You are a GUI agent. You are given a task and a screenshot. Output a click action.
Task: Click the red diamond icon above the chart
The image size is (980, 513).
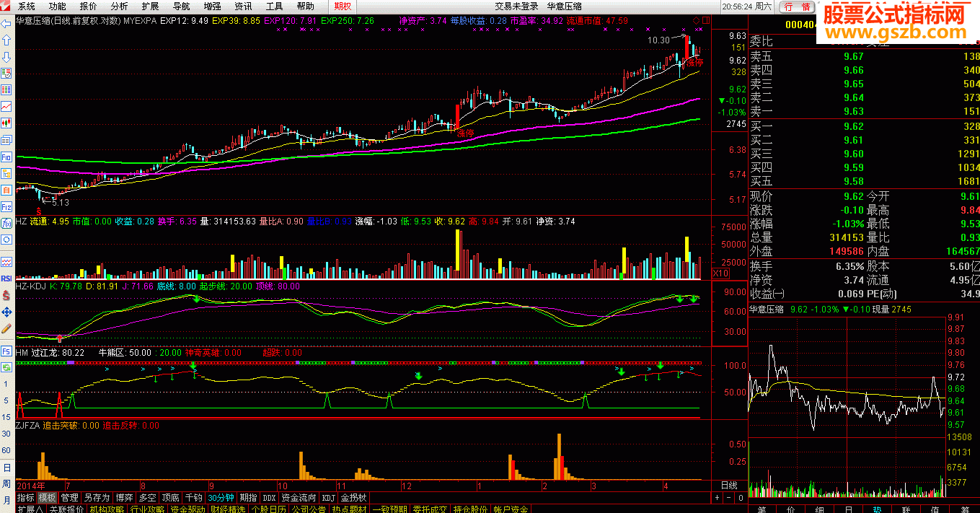coord(697,20)
